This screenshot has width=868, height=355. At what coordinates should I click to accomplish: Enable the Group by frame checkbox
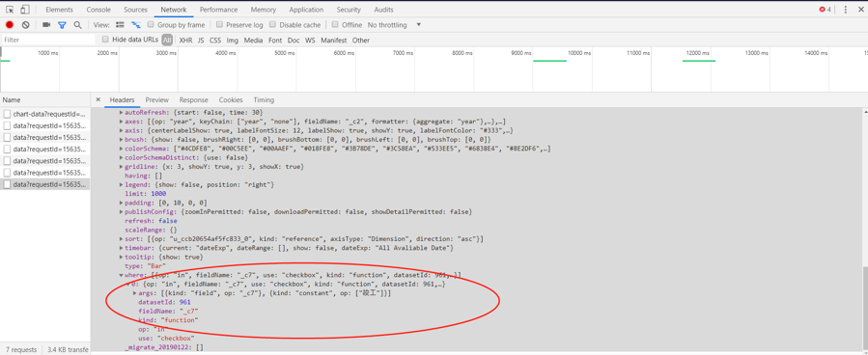click(151, 25)
